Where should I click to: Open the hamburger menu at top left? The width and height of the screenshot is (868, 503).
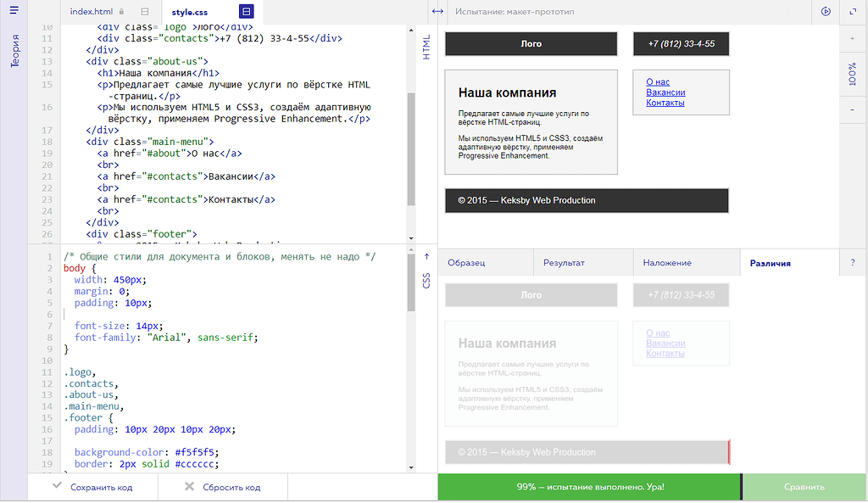(x=14, y=11)
